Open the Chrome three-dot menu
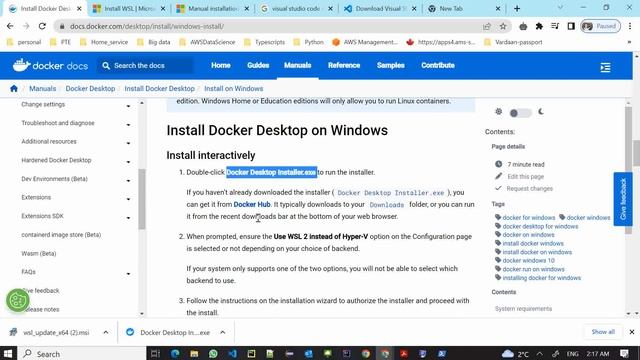 (630, 26)
